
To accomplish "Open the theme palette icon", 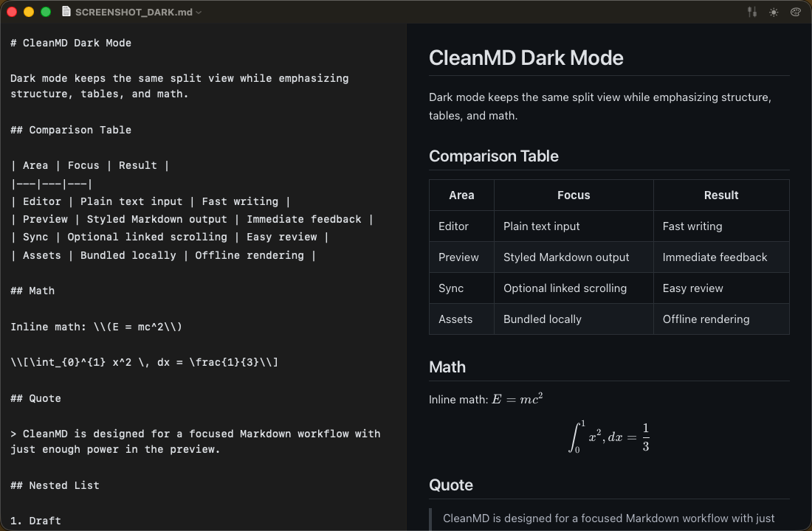I will click(795, 12).
